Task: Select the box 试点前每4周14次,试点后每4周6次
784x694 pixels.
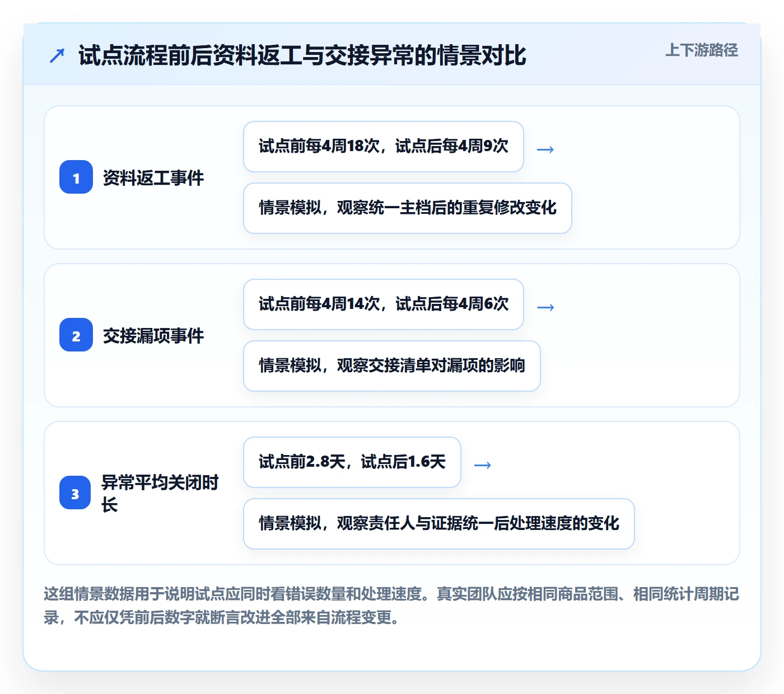Action: point(384,304)
